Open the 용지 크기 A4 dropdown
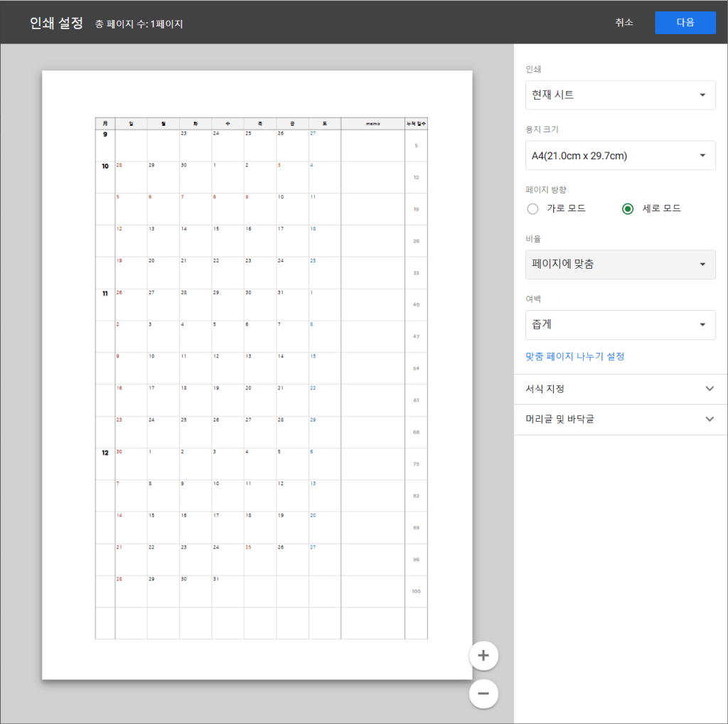The width and height of the screenshot is (728, 724). (x=619, y=155)
